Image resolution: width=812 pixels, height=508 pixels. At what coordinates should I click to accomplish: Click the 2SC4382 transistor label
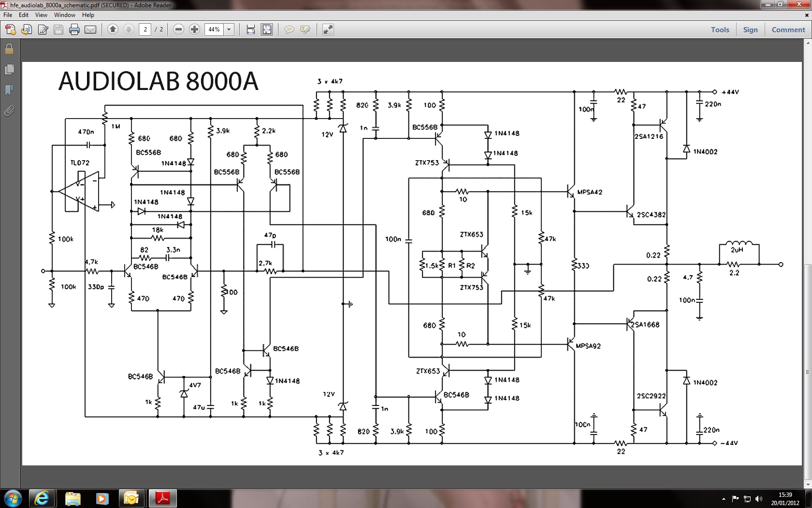651,214
